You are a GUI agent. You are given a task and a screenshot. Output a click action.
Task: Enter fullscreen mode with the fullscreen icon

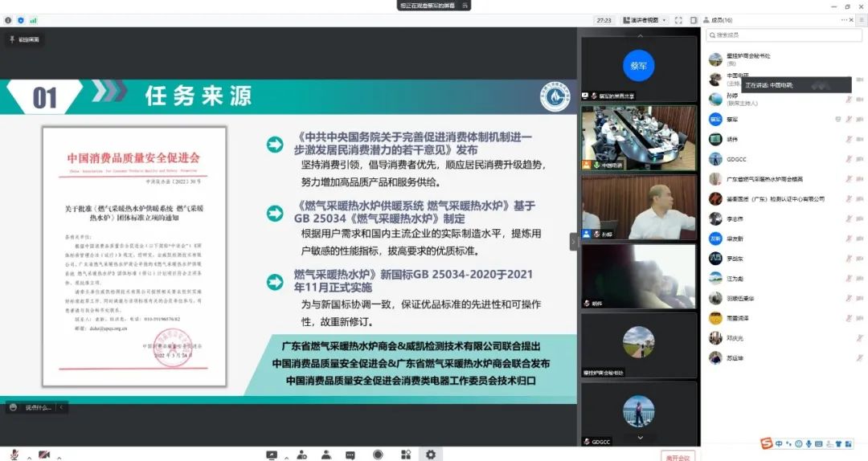coord(678,20)
